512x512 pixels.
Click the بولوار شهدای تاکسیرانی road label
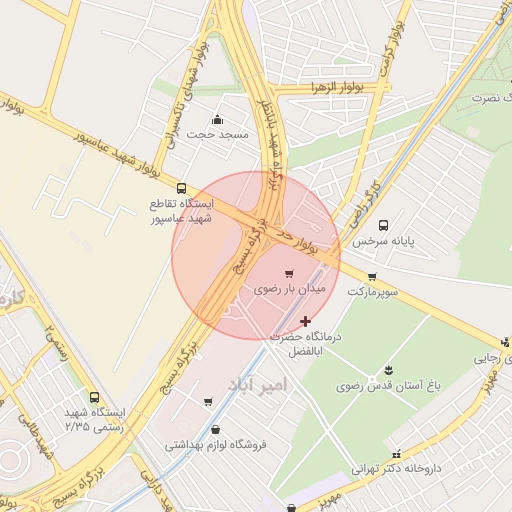tap(187, 95)
